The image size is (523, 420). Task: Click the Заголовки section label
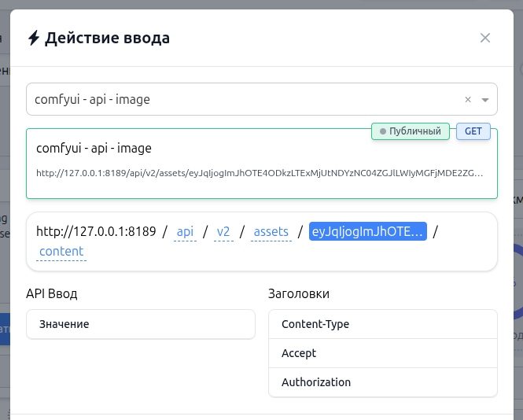pos(299,293)
